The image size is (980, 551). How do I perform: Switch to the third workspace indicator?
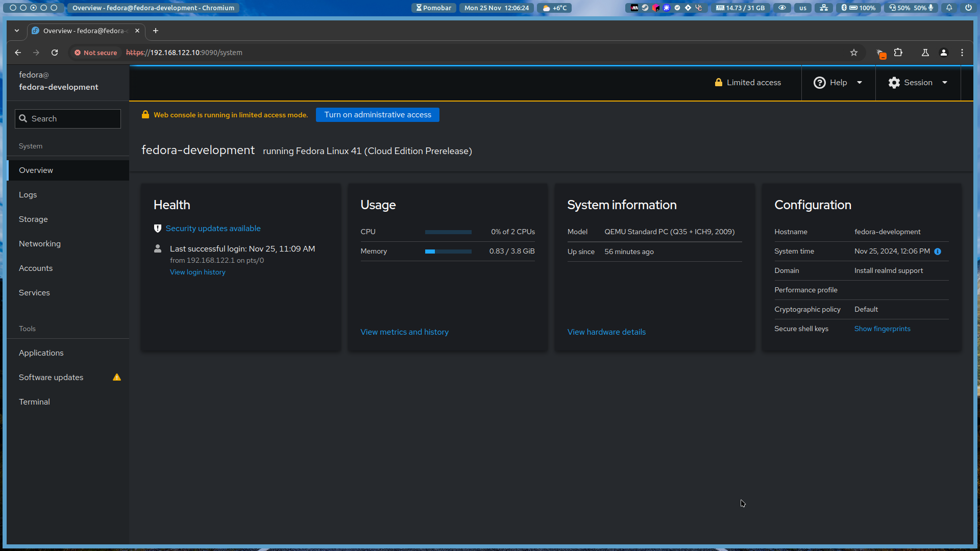click(x=33, y=8)
